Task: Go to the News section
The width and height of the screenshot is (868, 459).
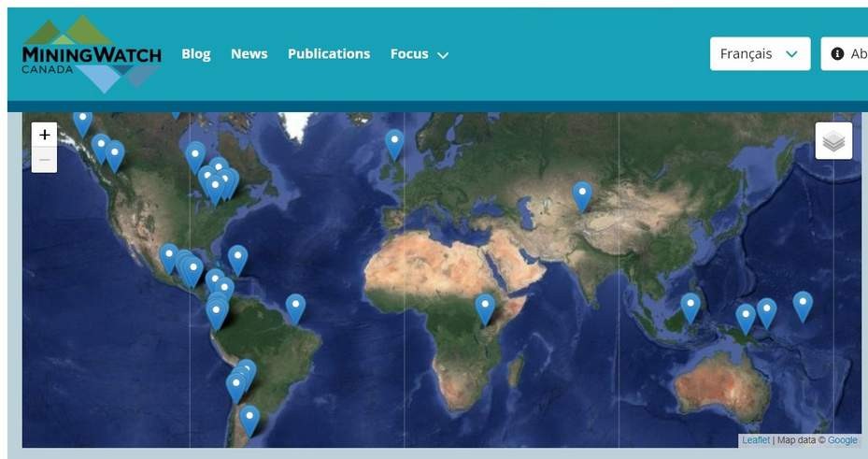Action: pos(249,54)
